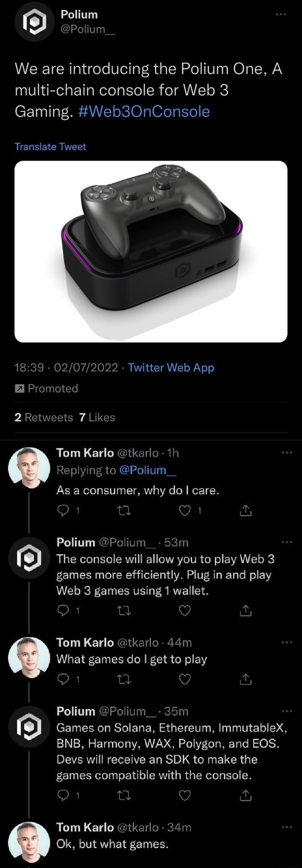This screenshot has height=868, width=302.
Task: Share Polium's reply listing Solana and Ethereum
Action: pyautogui.click(x=246, y=796)
